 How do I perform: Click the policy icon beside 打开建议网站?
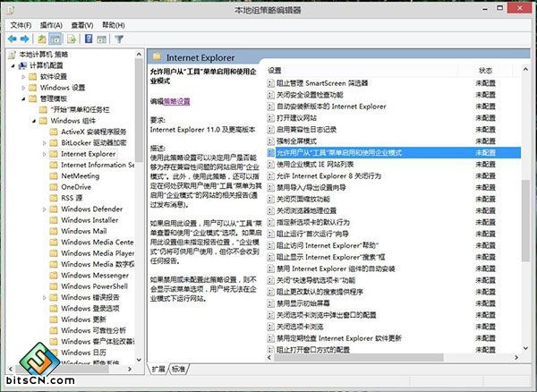click(270, 118)
